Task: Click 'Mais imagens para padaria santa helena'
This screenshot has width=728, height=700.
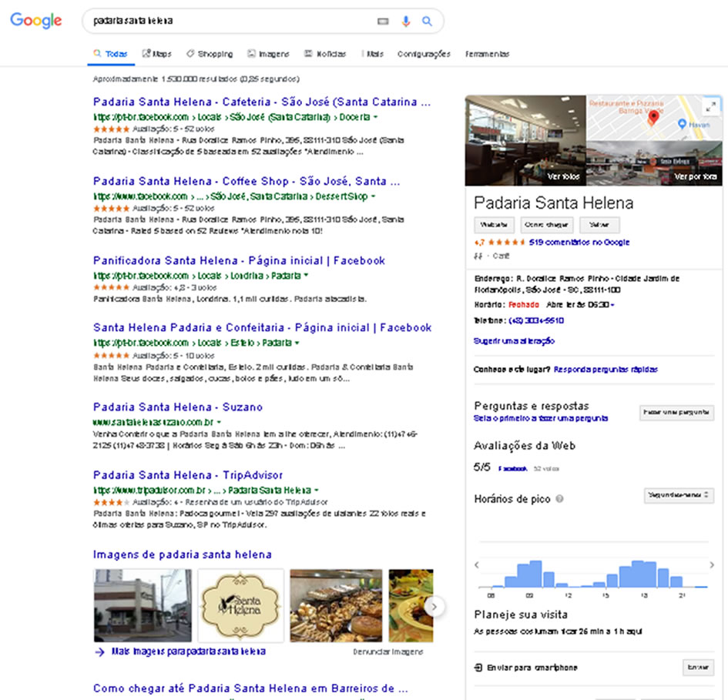Action: point(189,651)
